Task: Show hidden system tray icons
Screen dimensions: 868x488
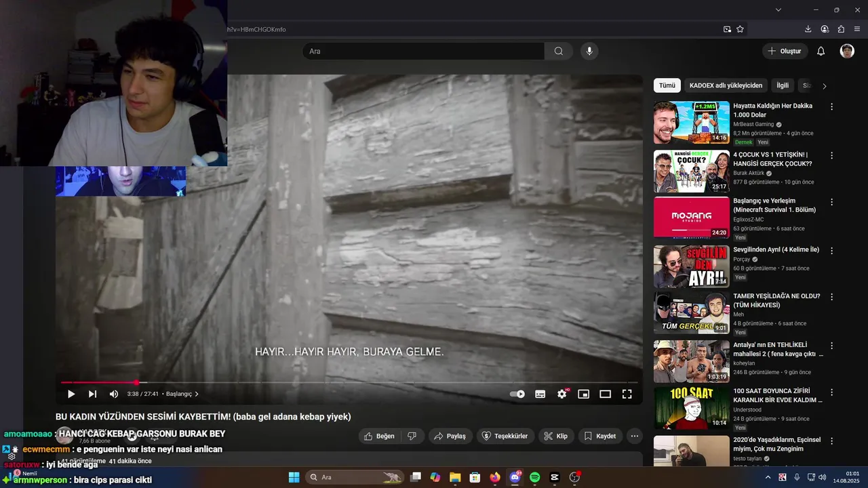Action: pos(768,477)
